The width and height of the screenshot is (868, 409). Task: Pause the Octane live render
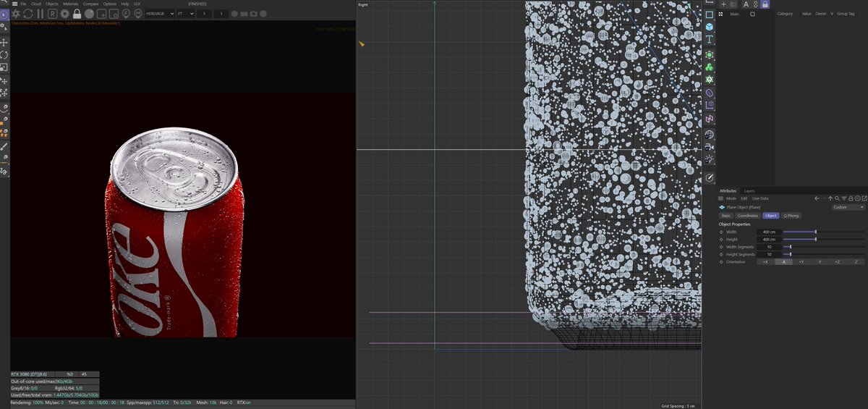(41, 14)
